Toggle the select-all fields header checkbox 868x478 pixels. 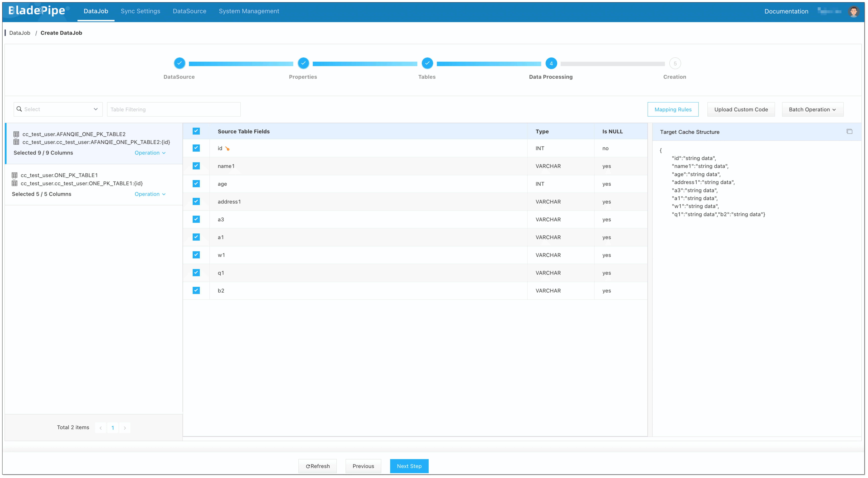(196, 131)
